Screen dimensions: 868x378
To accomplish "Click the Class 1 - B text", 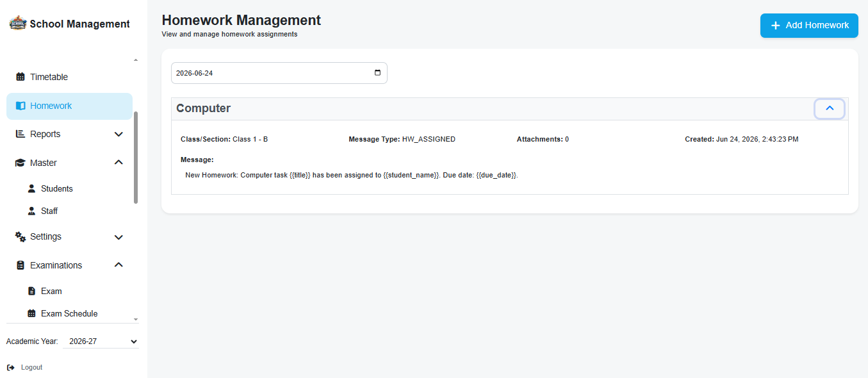I will 250,139.
